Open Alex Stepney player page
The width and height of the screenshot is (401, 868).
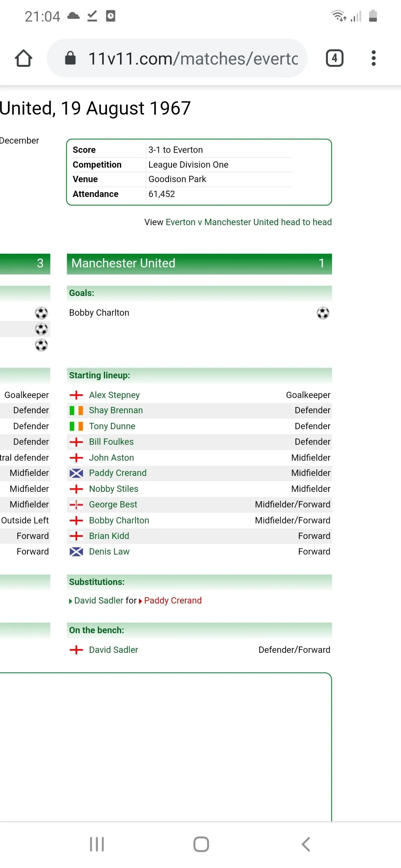pyautogui.click(x=114, y=395)
